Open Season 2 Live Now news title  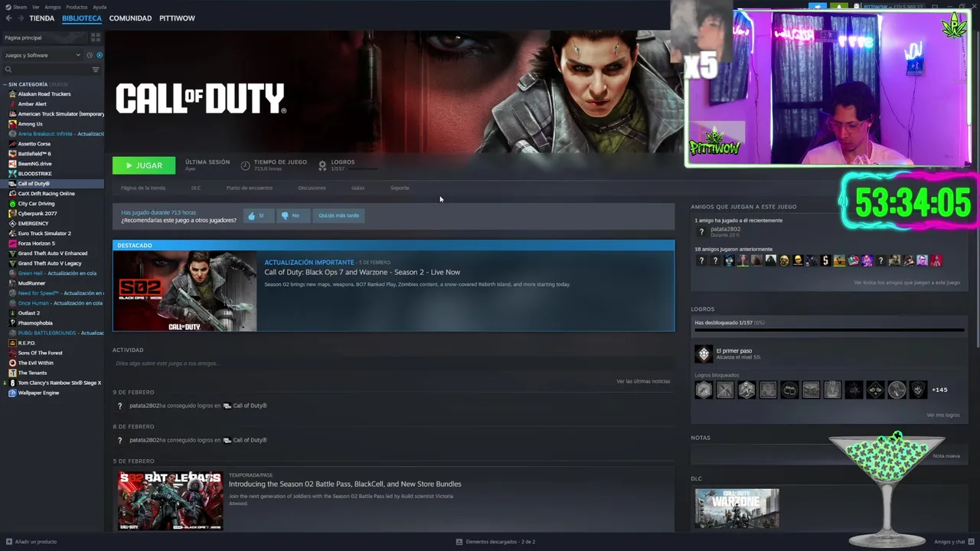tap(362, 272)
